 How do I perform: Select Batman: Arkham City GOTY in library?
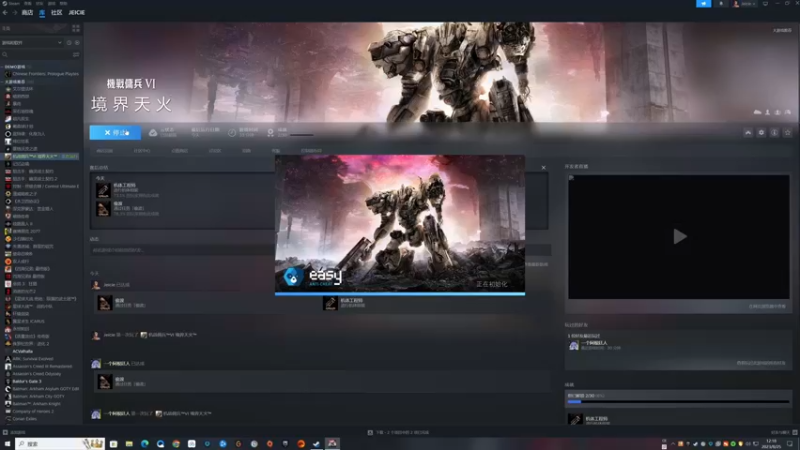coord(35,396)
